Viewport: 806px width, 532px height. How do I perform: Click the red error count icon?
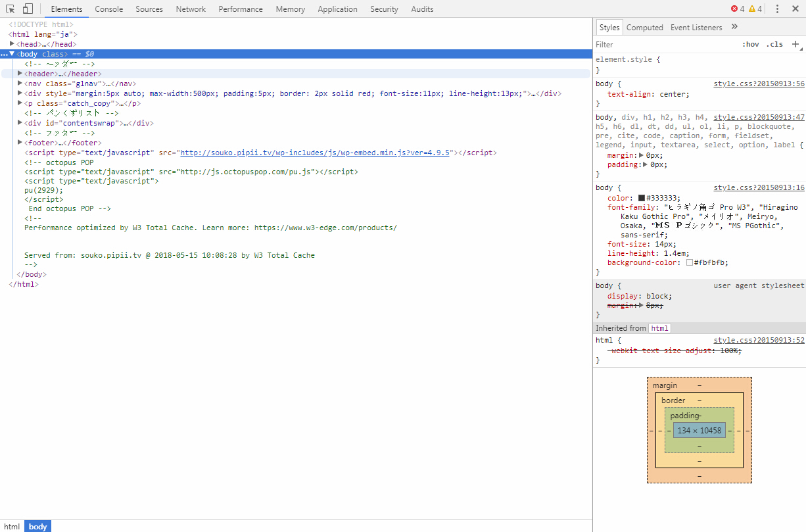[x=734, y=9]
